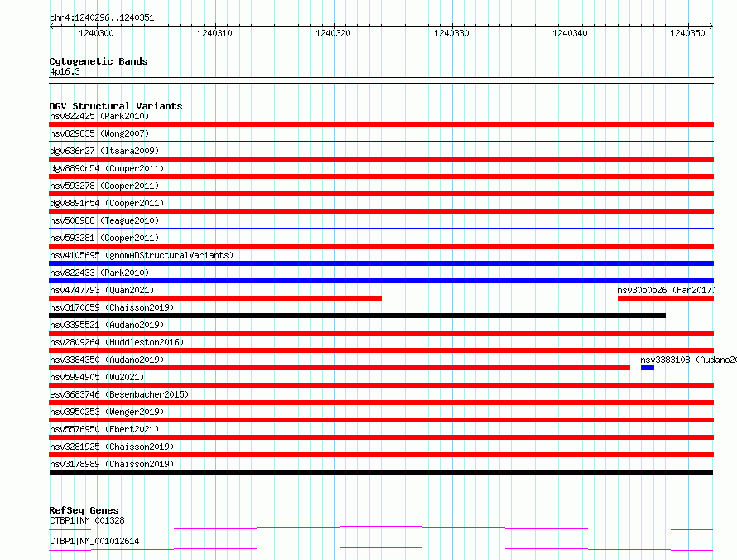This screenshot has height=560, width=737.
Task: Click ruler position 1240330
Action: (x=451, y=33)
